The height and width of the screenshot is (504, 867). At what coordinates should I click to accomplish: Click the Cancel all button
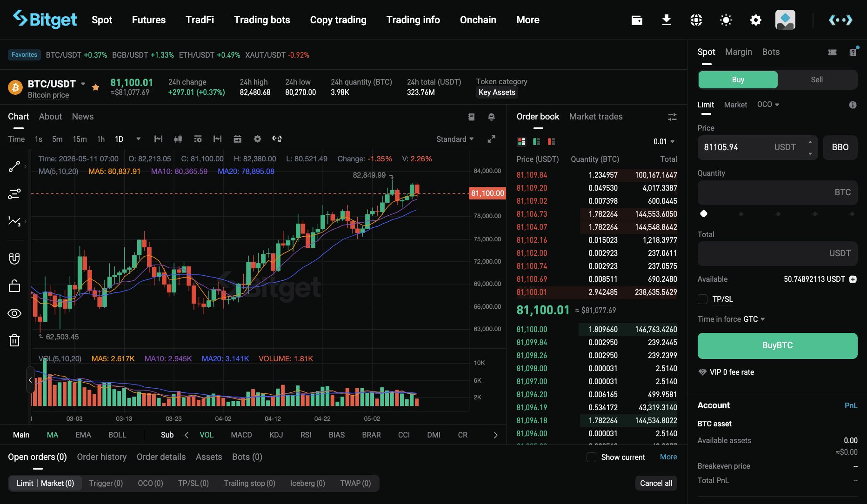(656, 483)
